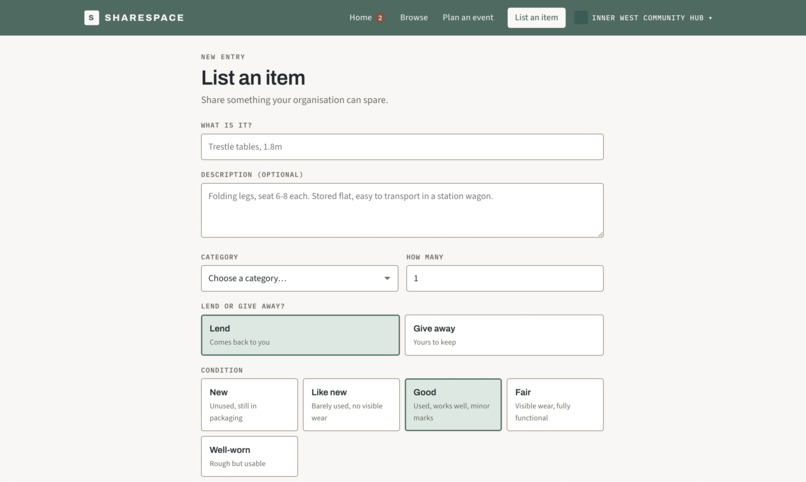Click the SHARESPACE brand name
The width and height of the screenshot is (806, 482).
tap(144, 17)
